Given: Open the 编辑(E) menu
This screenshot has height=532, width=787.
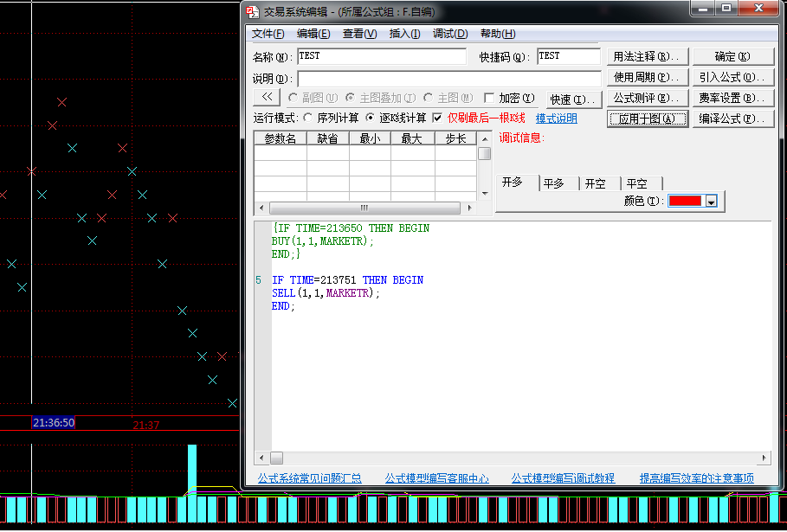Looking at the screenshot, I should pos(313,34).
